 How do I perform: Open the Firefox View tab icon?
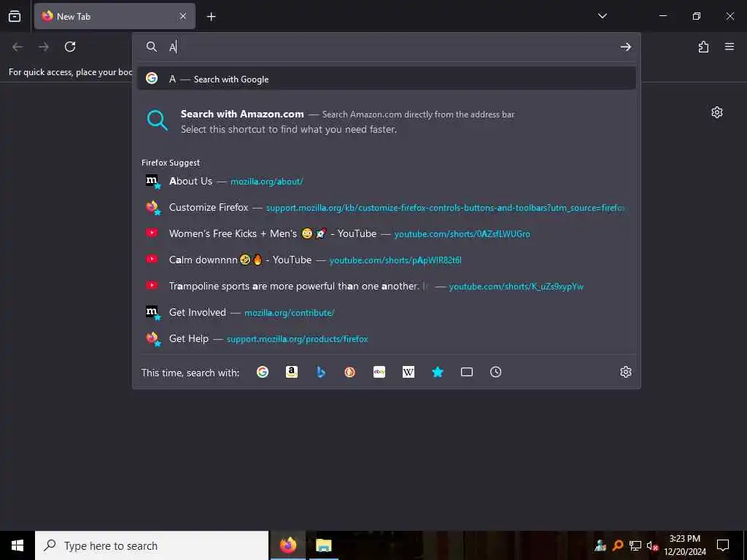pyautogui.click(x=15, y=16)
